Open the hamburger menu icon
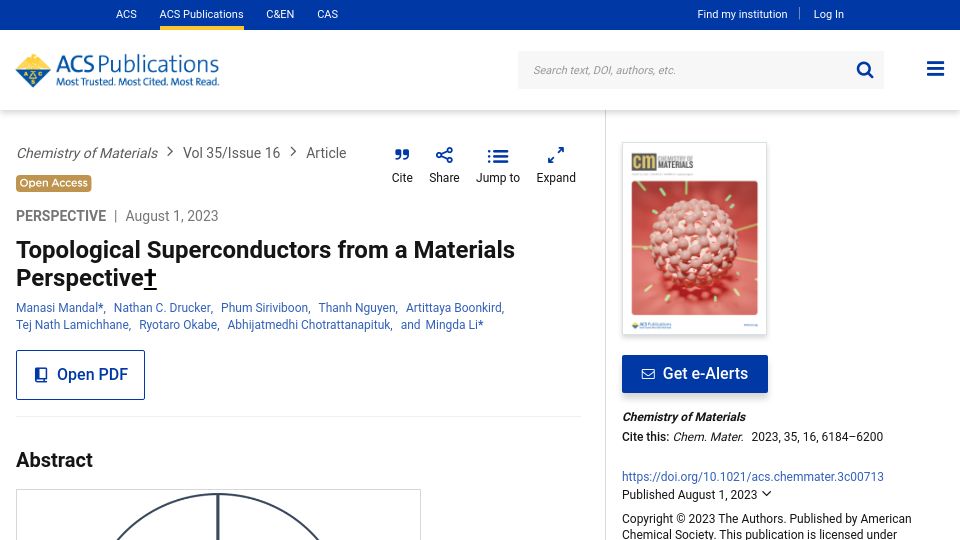The image size is (960, 540). tap(935, 69)
